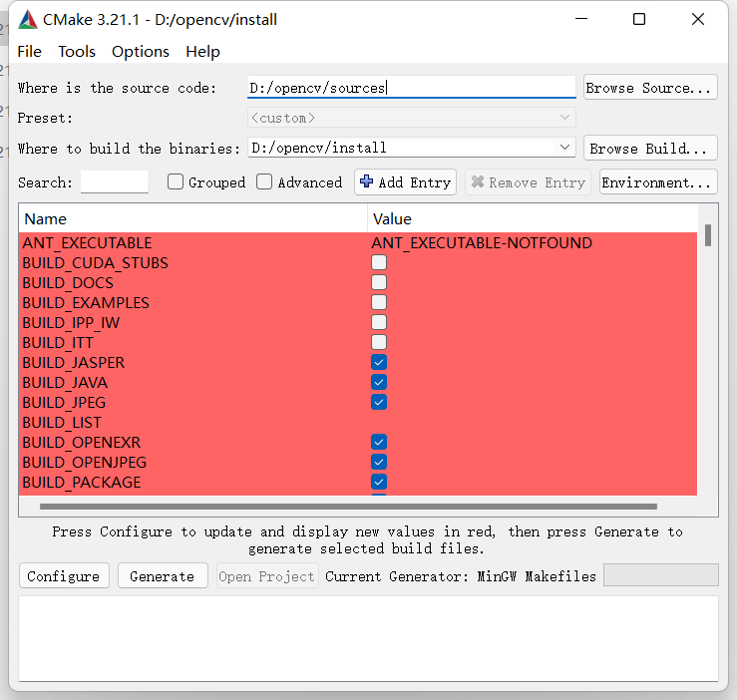Minimize the CMake window
The image size is (737, 700).
(x=581, y=19)
